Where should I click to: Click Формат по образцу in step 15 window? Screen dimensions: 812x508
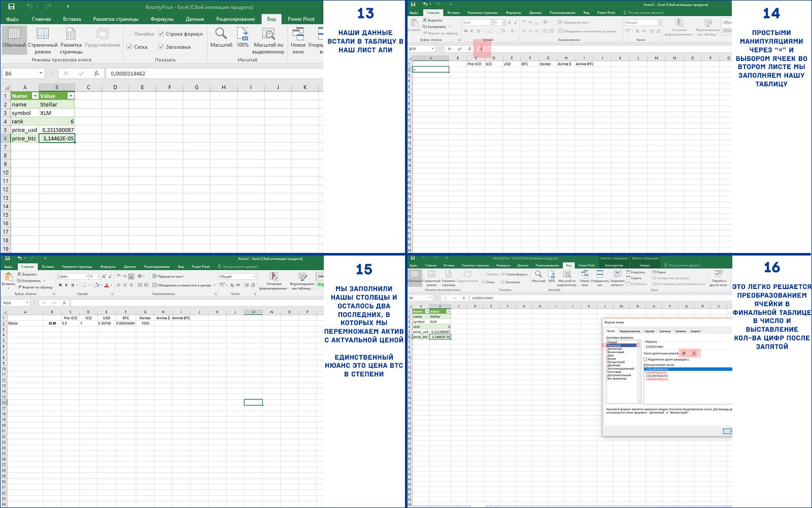[x=35, y=287]
